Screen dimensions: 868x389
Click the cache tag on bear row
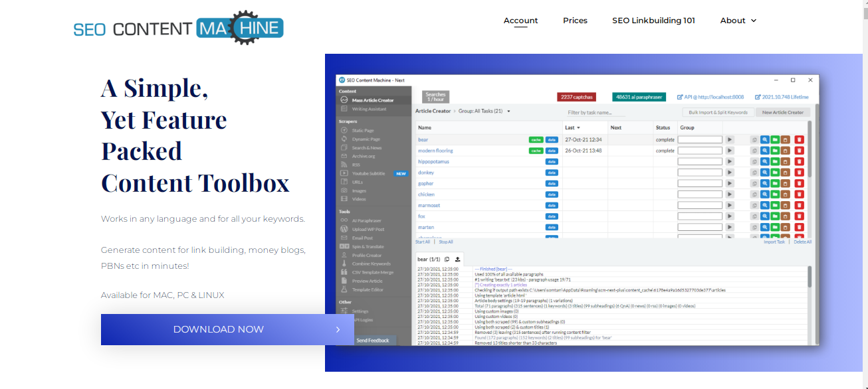tap(536, 140)
